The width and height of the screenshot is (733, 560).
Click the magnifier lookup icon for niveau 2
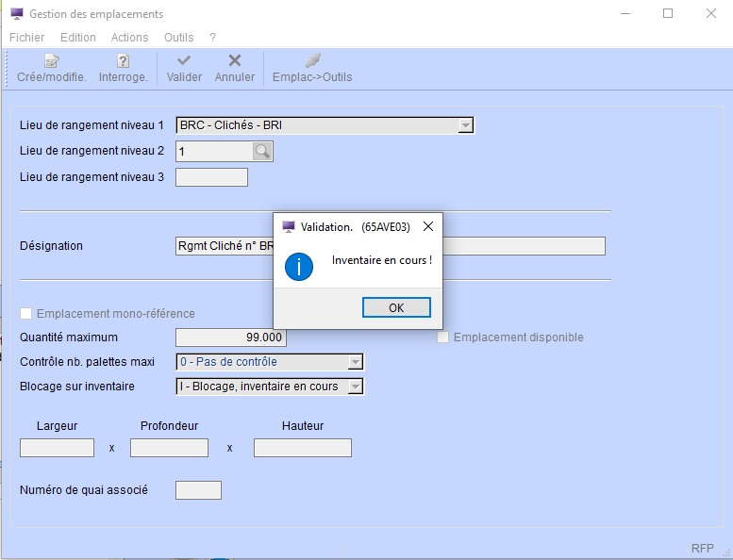262,151
